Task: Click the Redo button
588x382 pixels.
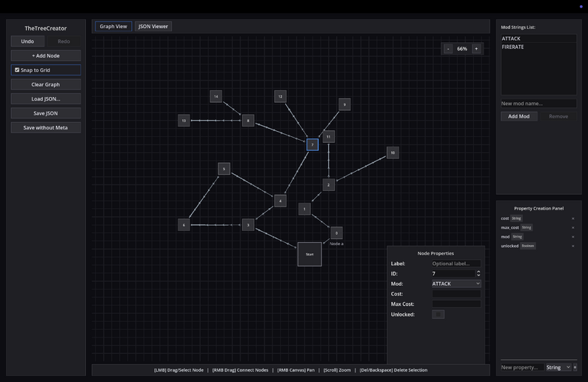Action: [64, 41]
